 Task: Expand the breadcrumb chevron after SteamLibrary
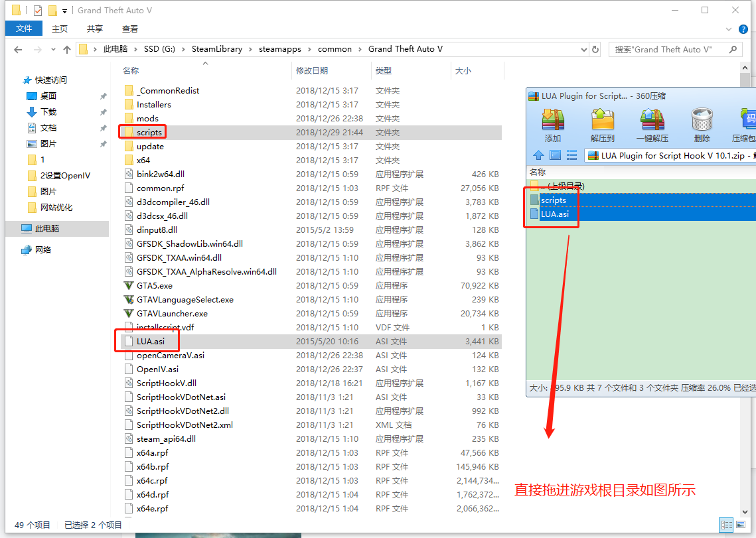[251, 49]
